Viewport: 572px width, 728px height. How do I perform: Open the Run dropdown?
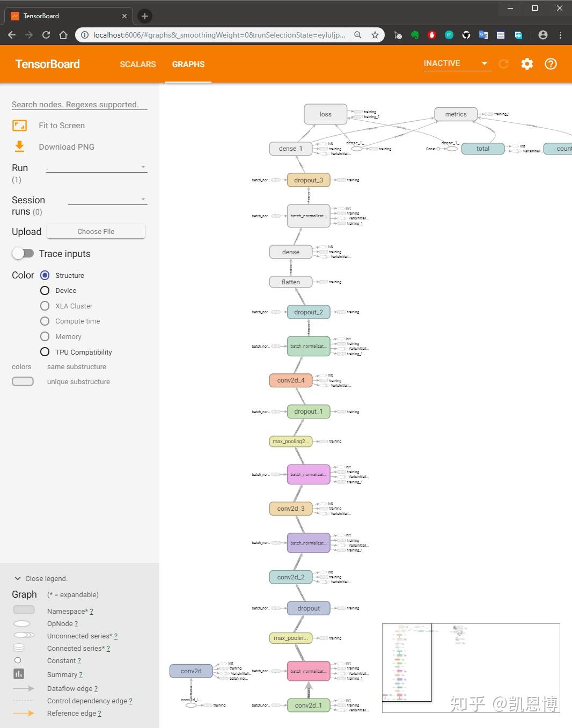point(97,167)
